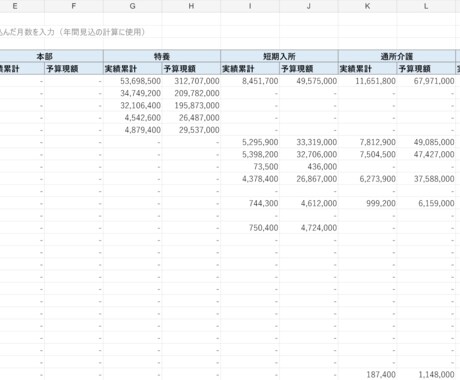Pick the cell containing 4,724,000
Viewport: 460px width, 380px height.
[x=308, y=228]
